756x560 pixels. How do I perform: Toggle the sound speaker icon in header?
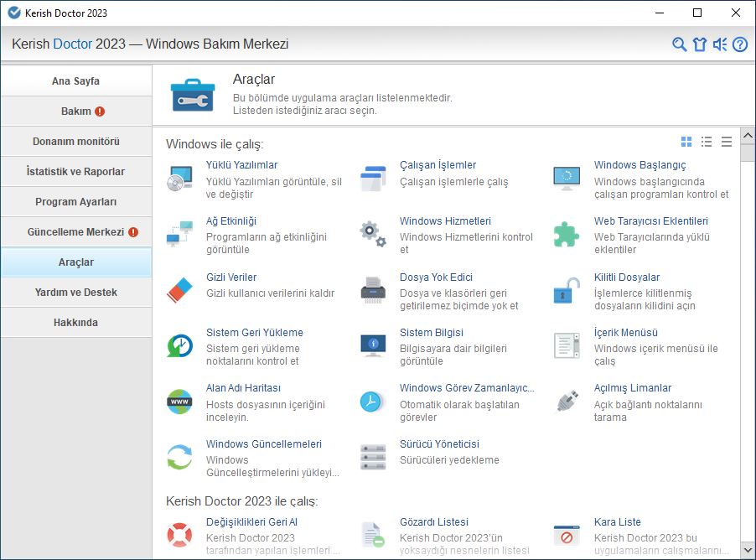pos(720,44)
